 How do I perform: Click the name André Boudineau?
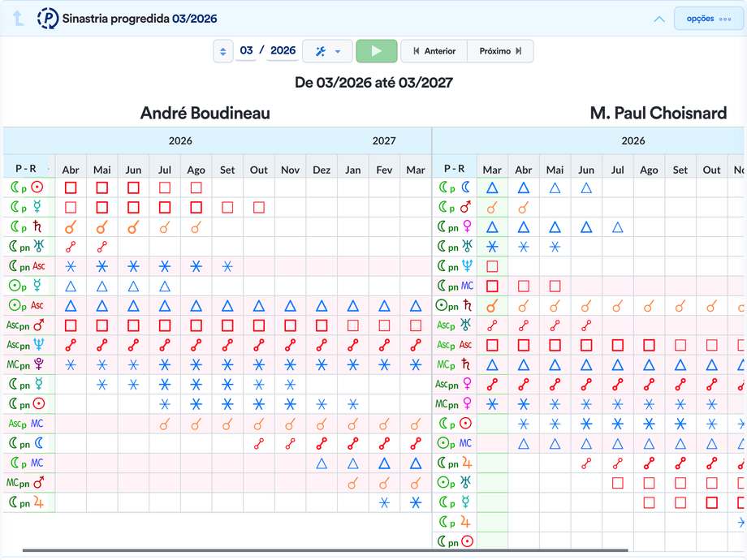point(205,114)
